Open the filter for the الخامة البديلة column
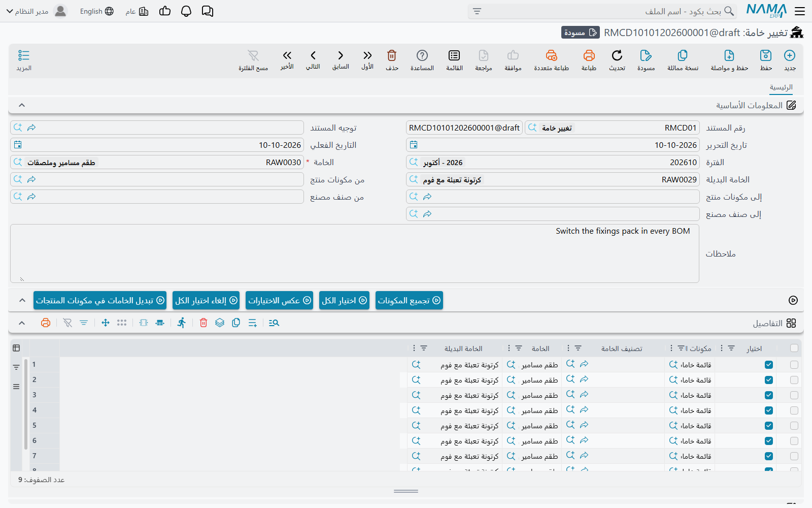812x508 pixels. (x=424, y=348)
